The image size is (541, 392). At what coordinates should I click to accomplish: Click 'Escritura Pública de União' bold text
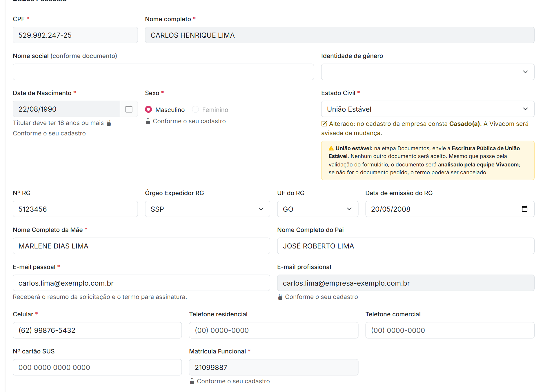pos(486,148)
